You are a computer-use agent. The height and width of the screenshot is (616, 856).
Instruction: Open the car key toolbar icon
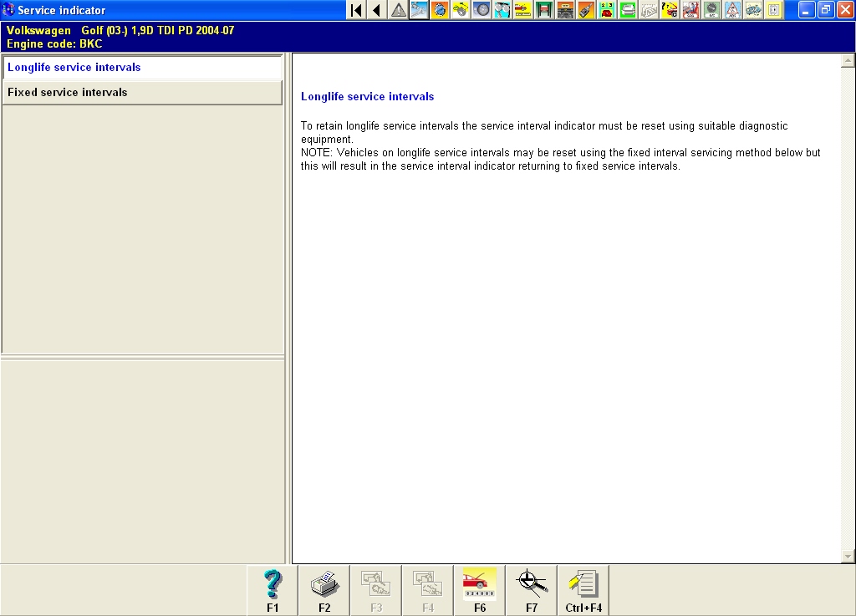click(586, 10)
